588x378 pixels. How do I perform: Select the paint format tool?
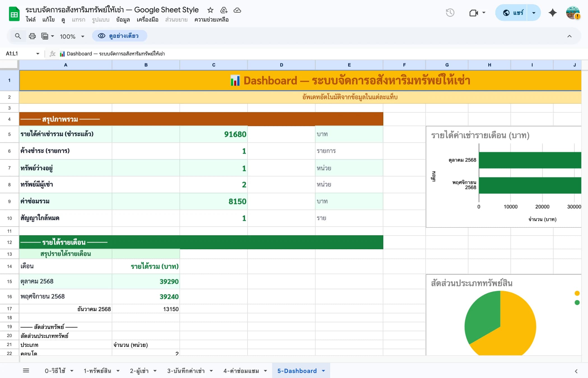[x=46, y=36]
